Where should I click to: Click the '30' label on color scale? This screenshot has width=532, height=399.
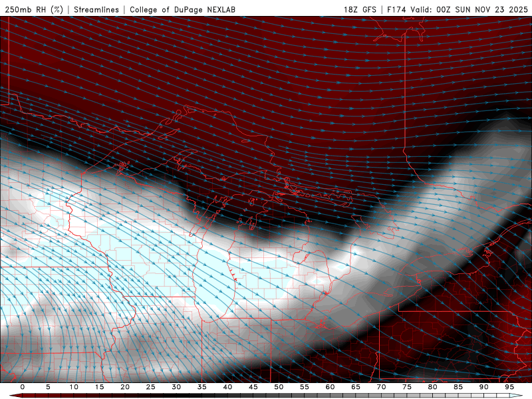coord(176,387)
